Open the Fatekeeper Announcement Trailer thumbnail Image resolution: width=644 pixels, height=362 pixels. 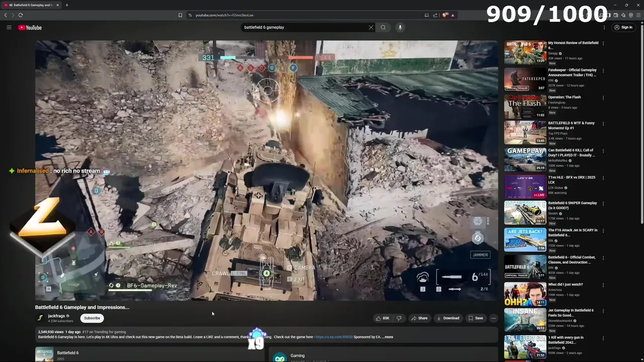click(x=525, y=79)
